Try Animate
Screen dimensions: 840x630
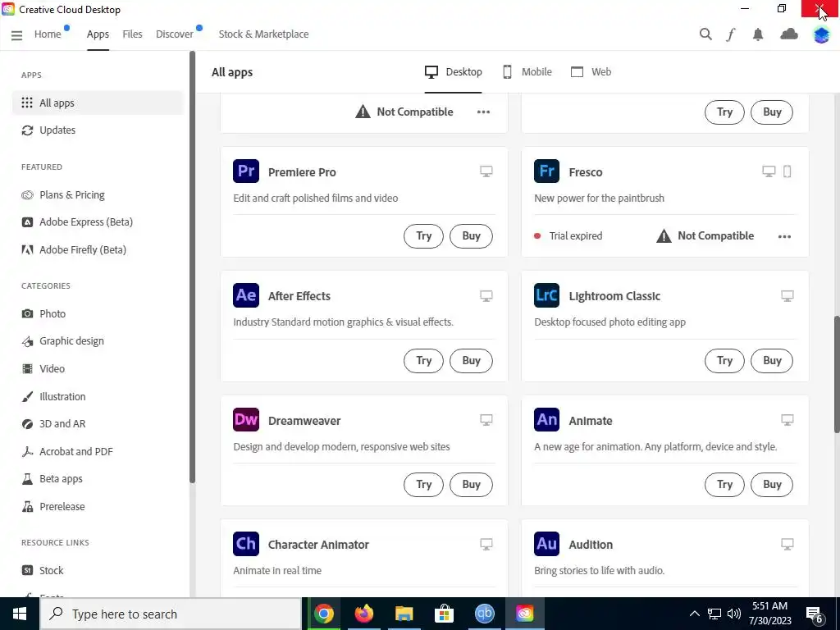click(724, 484)
